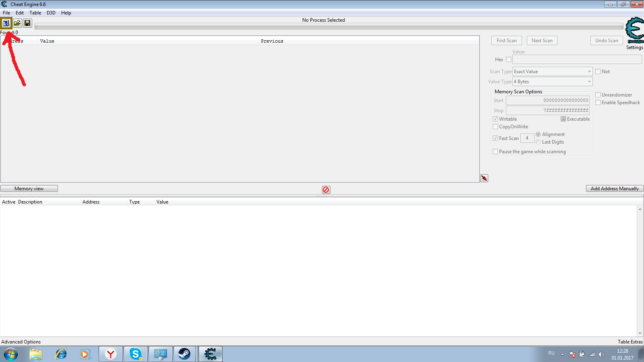This screenshot has width=644, height=362.
Task: Open the Table menu
Action: [x=35, y=13]
